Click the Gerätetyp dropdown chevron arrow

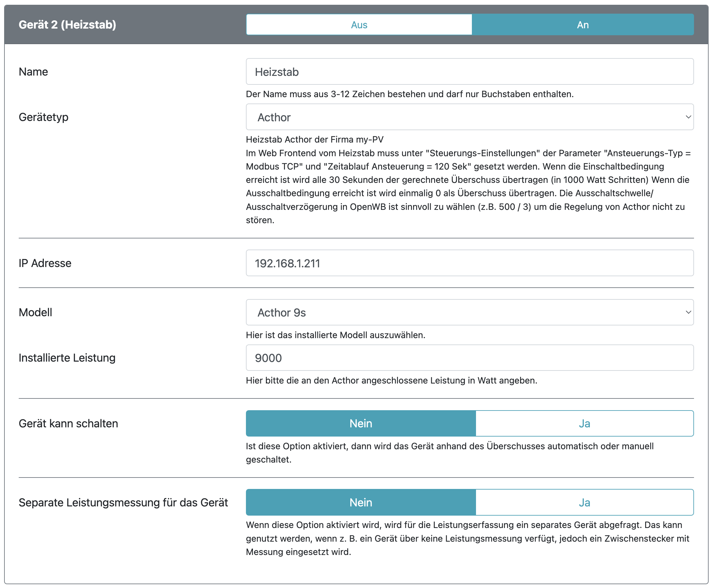(x=688, y=117)
